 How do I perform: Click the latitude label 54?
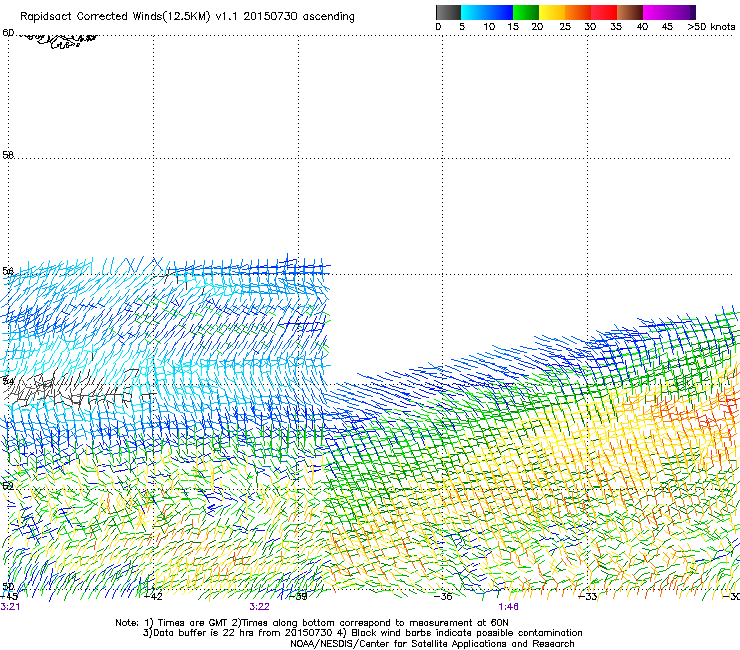tap(8, 380)
